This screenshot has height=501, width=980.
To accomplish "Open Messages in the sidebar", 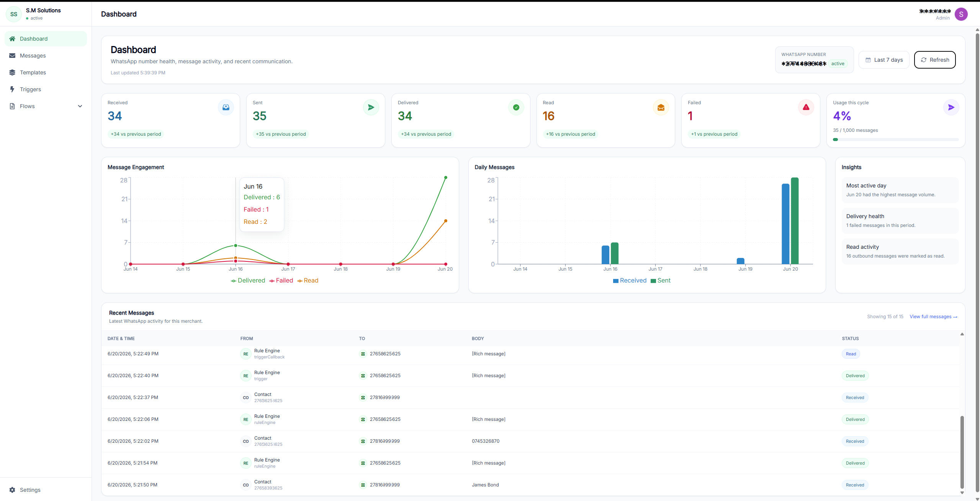I will 46,56.
